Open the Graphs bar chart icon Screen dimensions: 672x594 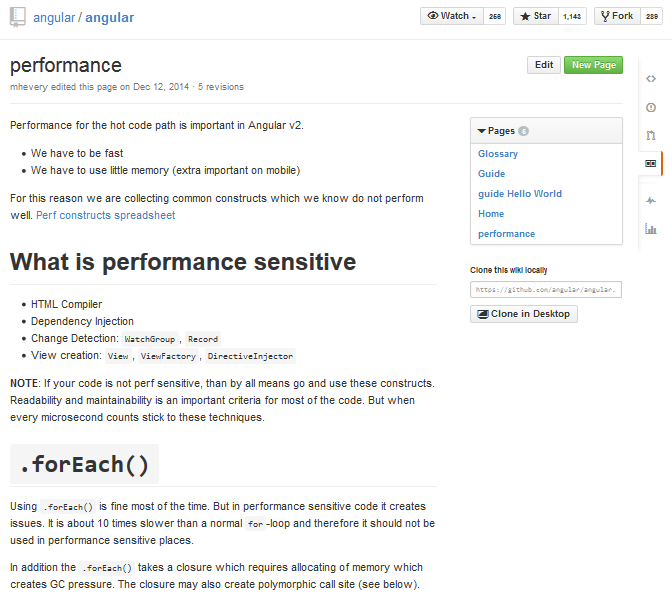(651, 229)
